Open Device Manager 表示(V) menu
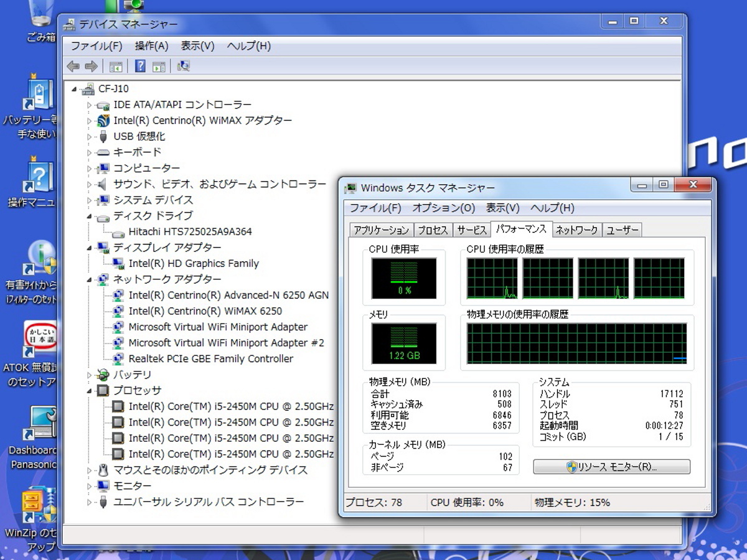This screenshot has height=560, width=747. tap(197, 46)
